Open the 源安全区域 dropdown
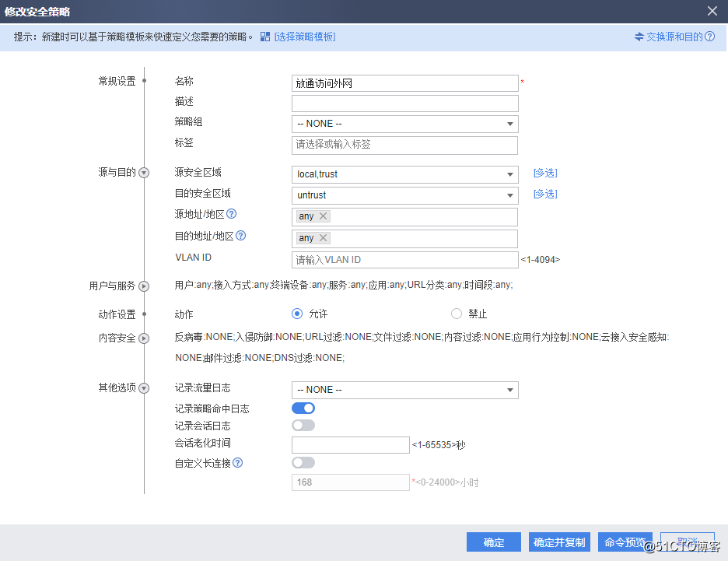Image resolution: width=728 pixels, height=561 pixels. pyautogui.click(x=405, y=174)
